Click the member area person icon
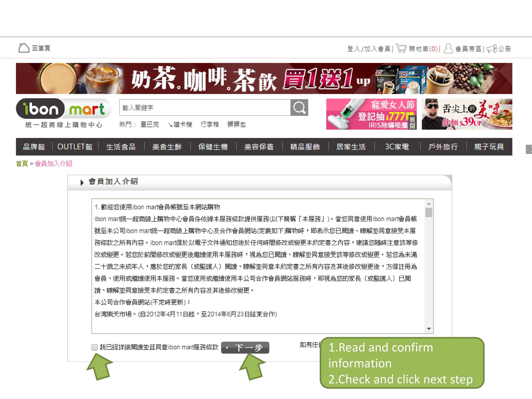This screenshot has width=532, height=399. pos(448,48)
